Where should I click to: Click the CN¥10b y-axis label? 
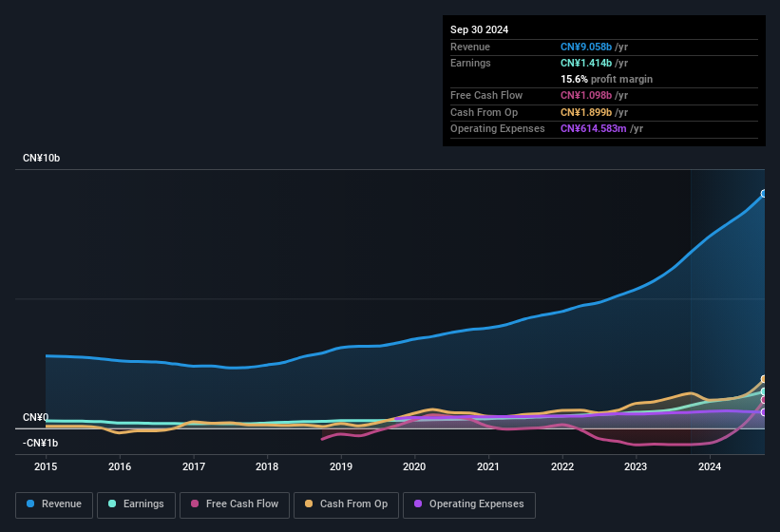click(41, 158)
